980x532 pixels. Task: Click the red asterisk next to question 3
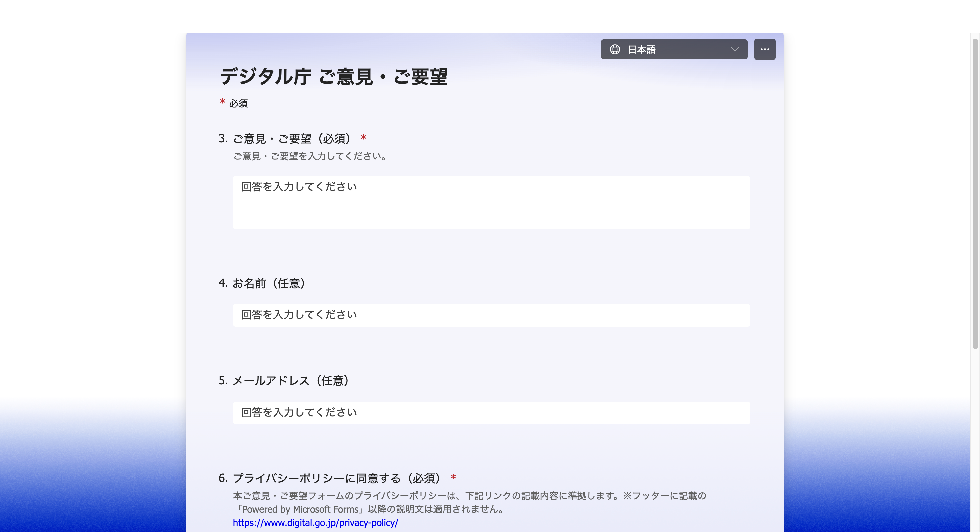(x=364, y=138)
